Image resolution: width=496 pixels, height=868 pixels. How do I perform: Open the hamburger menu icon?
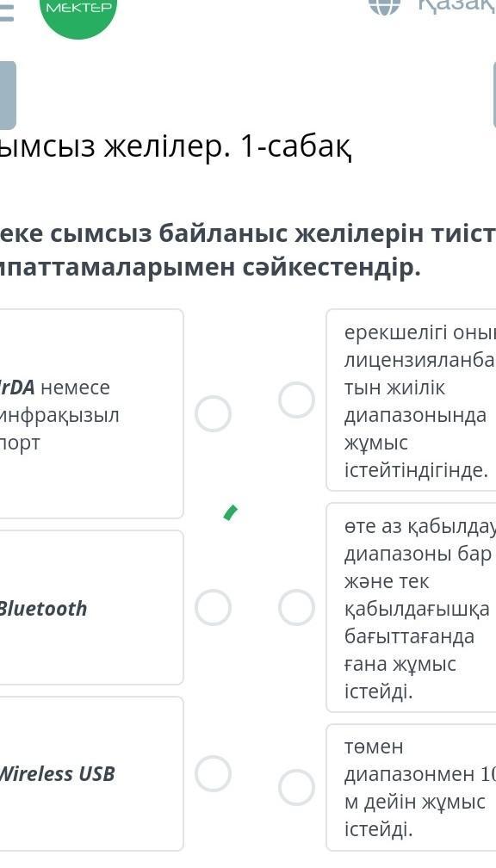tap(5, 12)
